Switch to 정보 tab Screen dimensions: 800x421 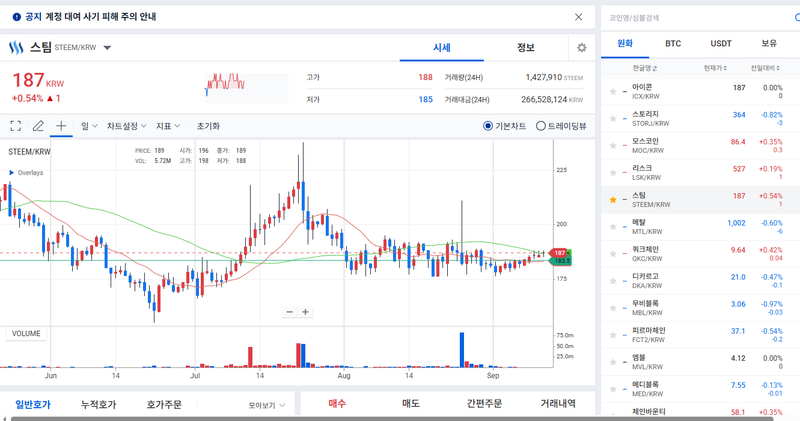(x=526, y=47)
